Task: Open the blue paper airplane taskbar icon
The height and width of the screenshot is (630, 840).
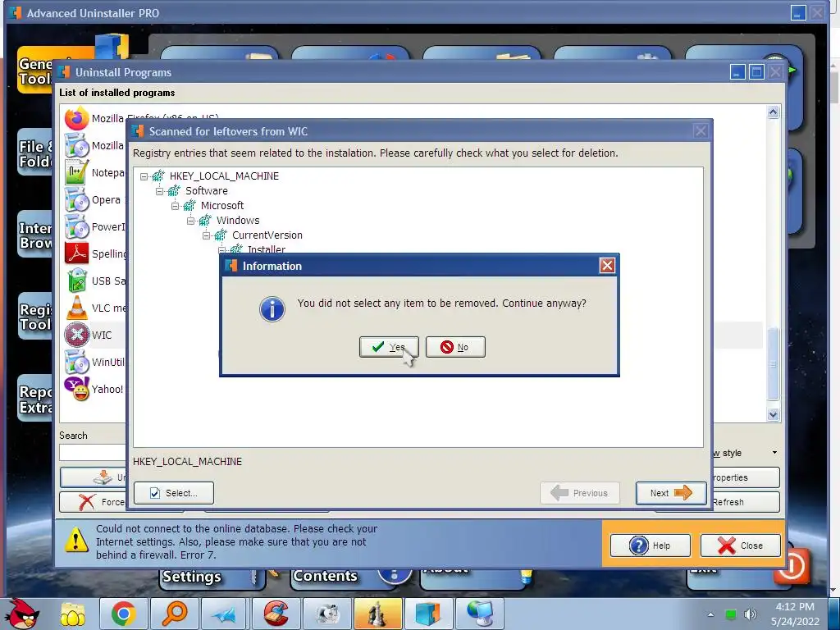Action: [225, 614]
